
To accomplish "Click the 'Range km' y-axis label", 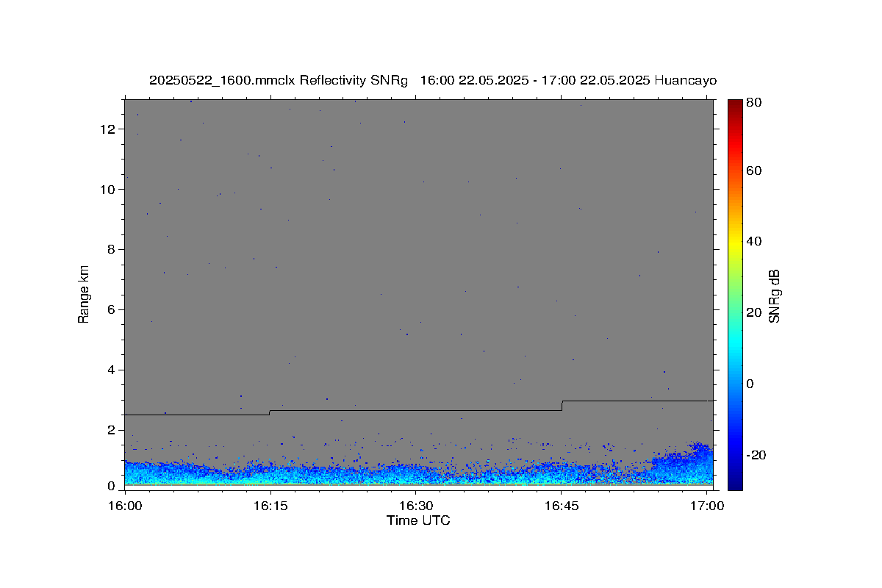I will click(84, 294).
